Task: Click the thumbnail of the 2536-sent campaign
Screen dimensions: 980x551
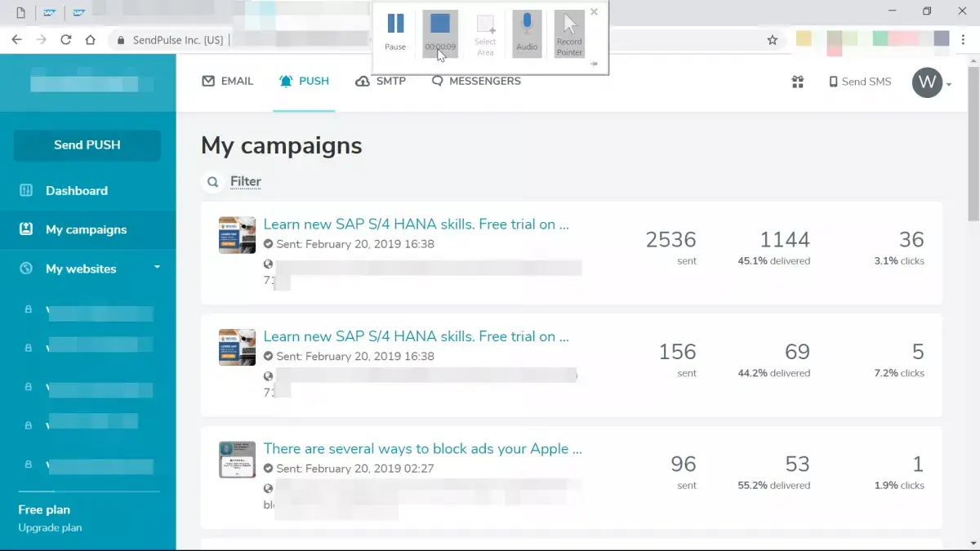Action: tap(238, 235)
